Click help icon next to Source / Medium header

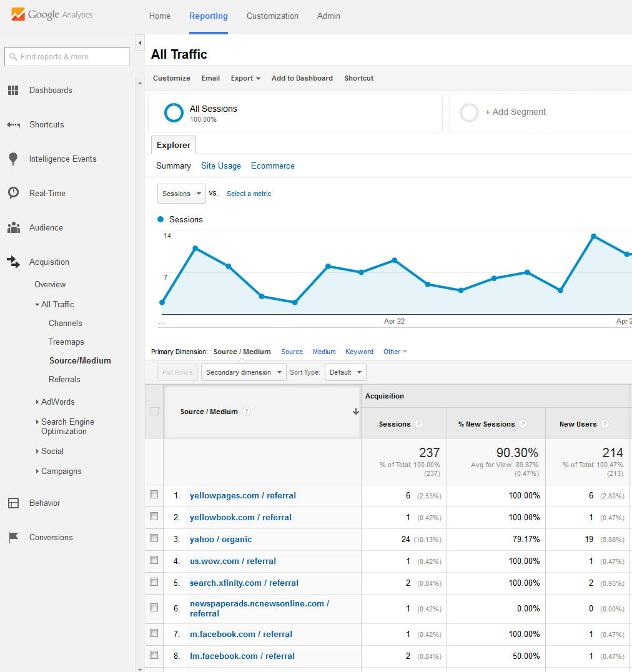point(247,412)
